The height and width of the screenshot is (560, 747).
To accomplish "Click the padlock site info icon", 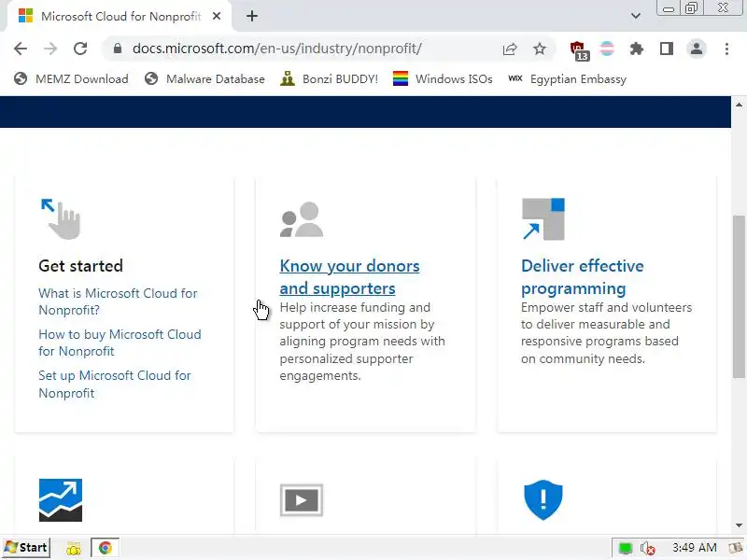I will (x=118, y=49).
